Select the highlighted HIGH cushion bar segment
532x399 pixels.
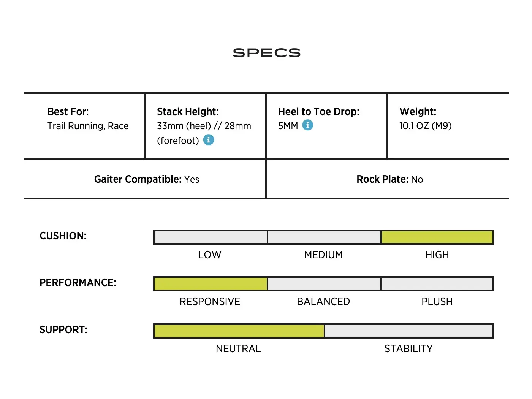tap(437, 237)
